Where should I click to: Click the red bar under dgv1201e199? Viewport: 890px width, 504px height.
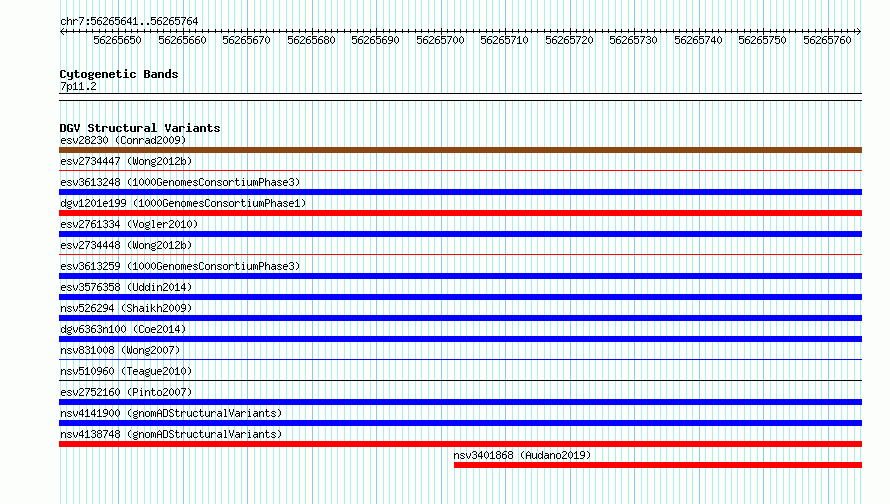(460, 213)
